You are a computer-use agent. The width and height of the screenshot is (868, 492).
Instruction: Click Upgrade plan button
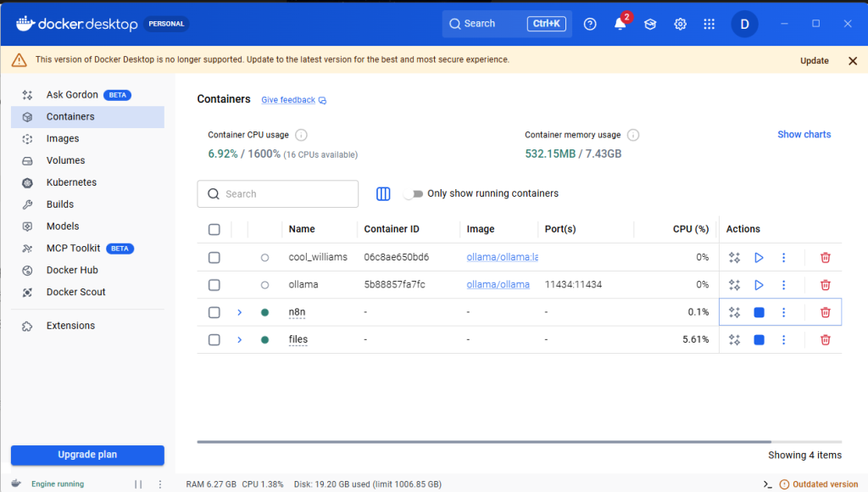87,455
